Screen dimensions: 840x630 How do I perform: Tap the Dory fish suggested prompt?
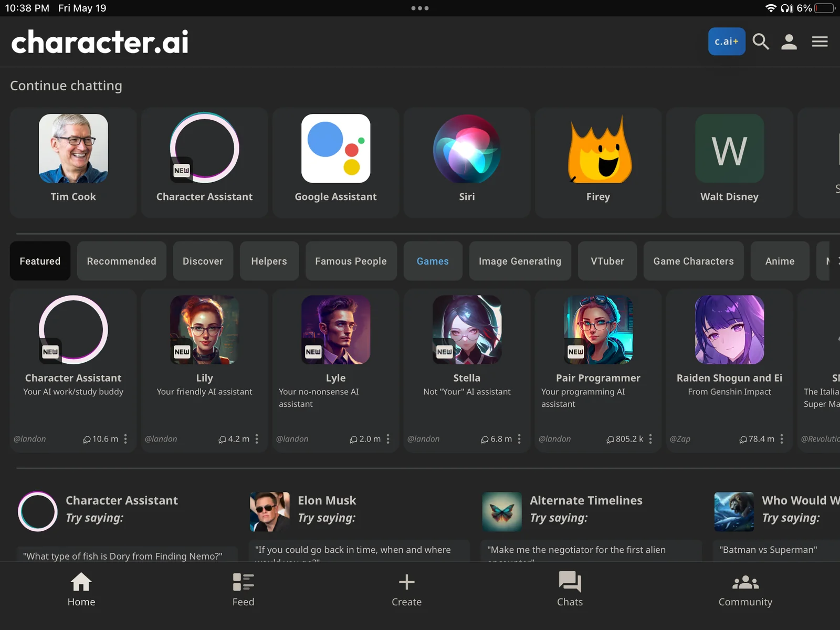123,555
